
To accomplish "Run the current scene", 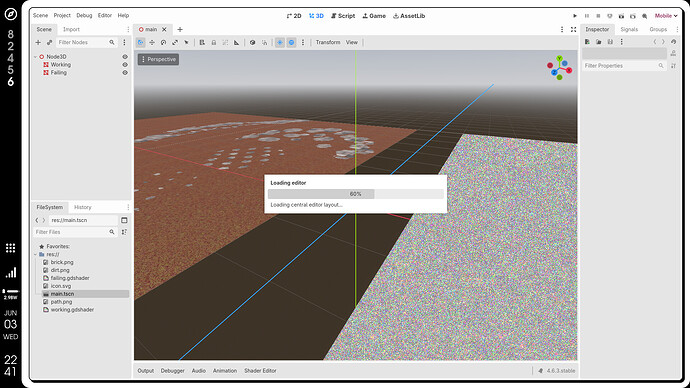I will point(621,16).
